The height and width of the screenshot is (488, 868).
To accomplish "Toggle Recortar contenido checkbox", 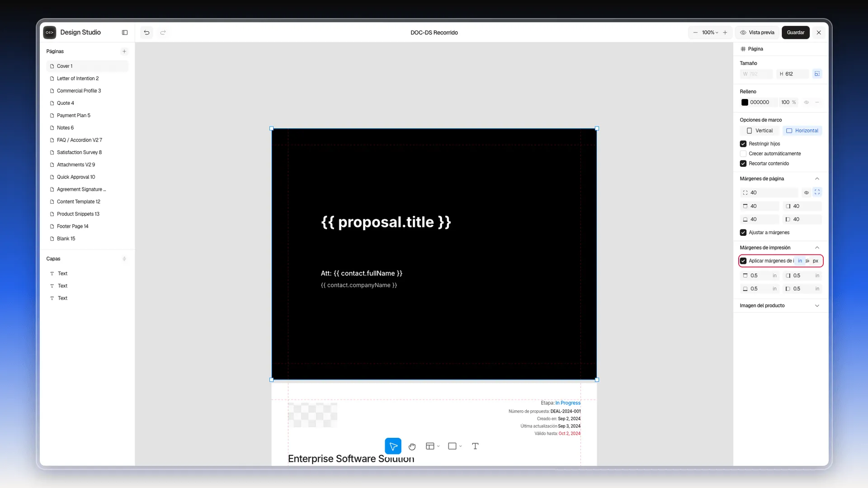I will (743, 164).
